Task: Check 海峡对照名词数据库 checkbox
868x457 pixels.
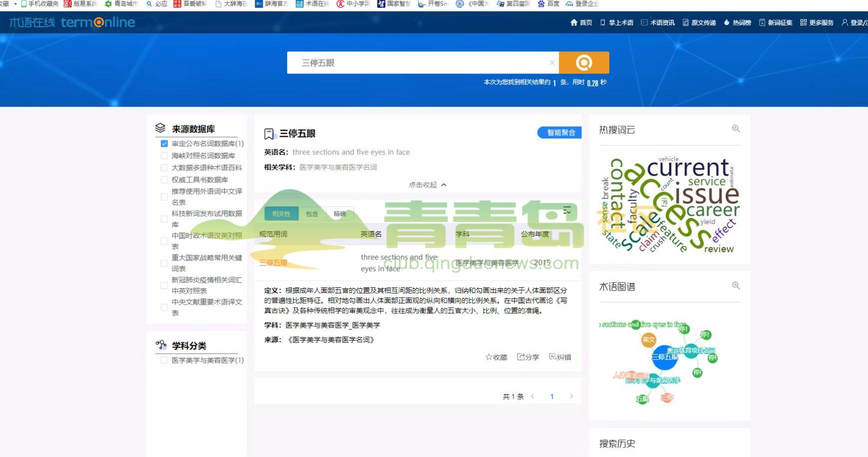Action: (x=164, y=156)
